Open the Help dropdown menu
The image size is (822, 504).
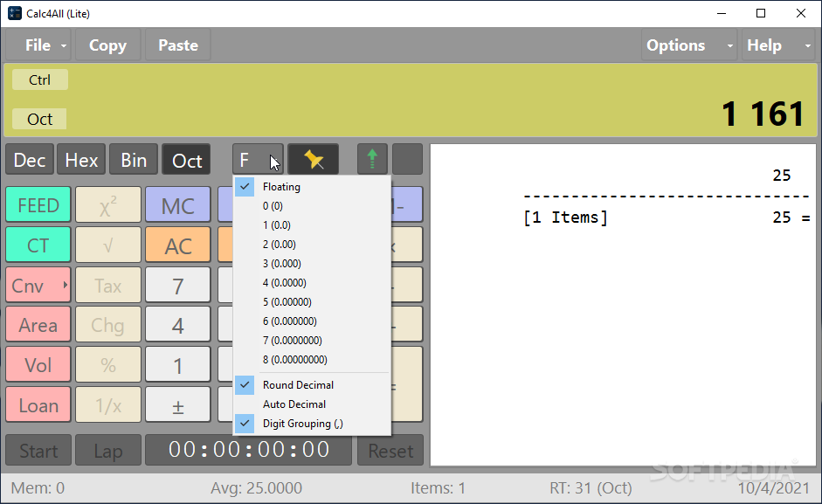point(778,45)
